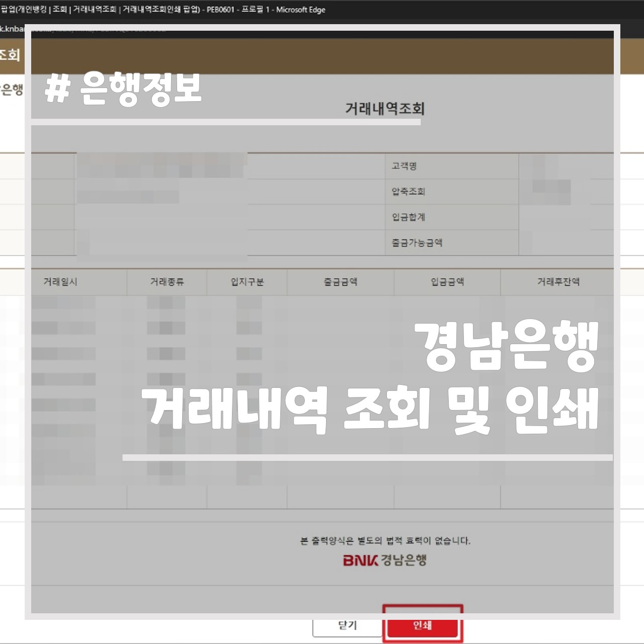
Task: Click the legal notice text 본 출력양식은
Action: pos(385,541)
